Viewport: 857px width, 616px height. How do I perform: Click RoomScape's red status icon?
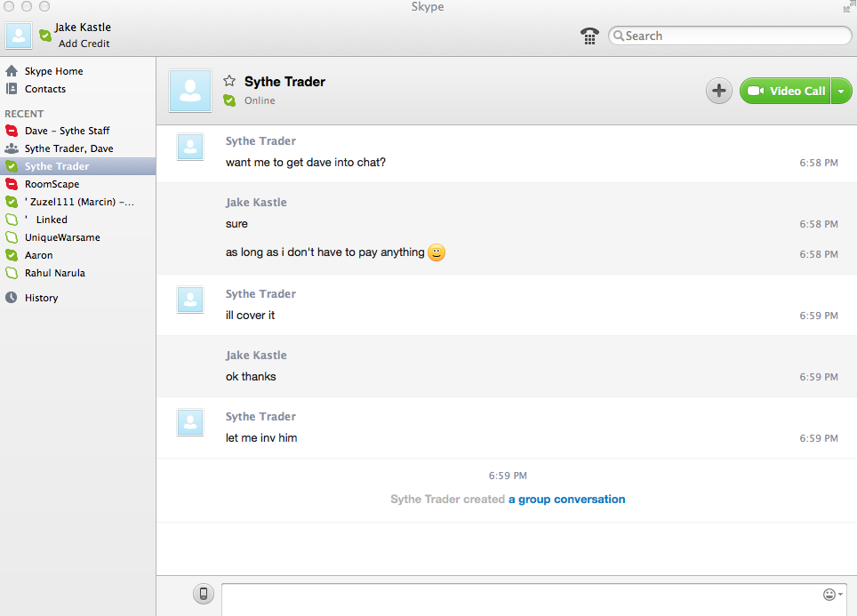pos(12,184)
